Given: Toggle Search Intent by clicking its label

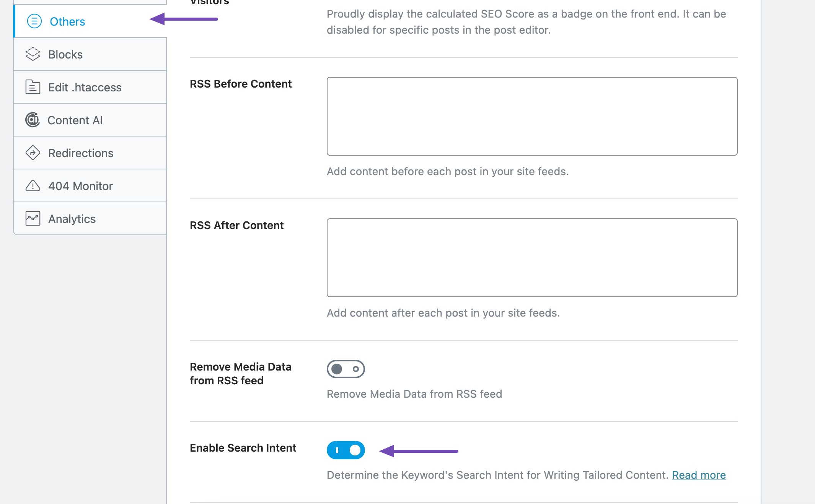Looking at the screenshot, I should tap(243, 448).
